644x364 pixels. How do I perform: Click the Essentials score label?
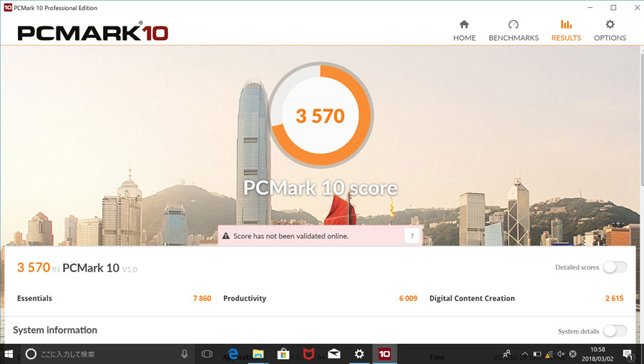(x=34, y=298)
